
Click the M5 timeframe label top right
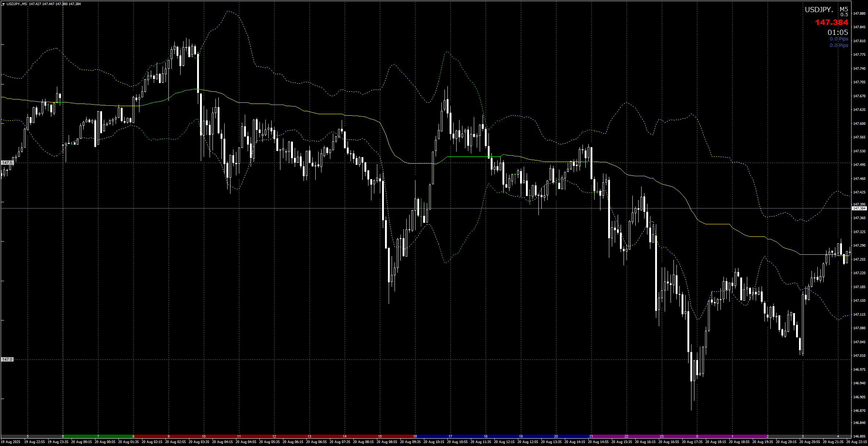[x=844, y=10]
